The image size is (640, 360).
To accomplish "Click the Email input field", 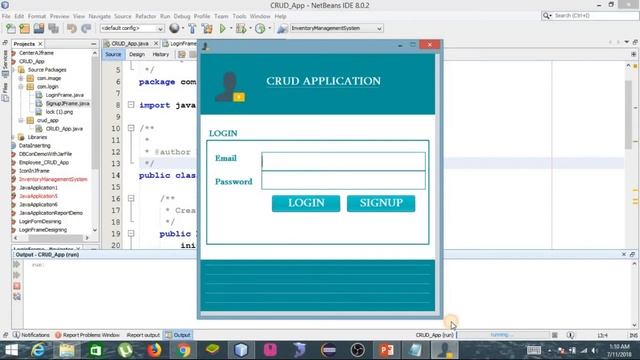I will [x=343, y=162].
